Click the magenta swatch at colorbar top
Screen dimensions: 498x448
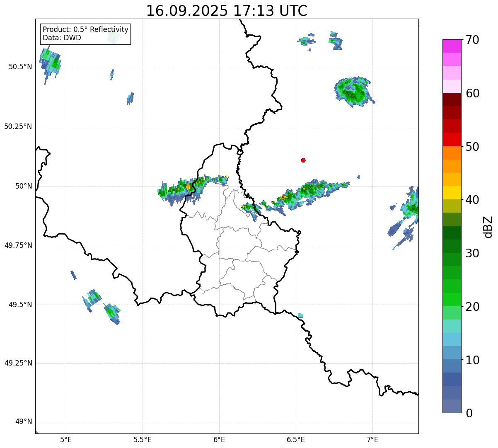point(452,46)
